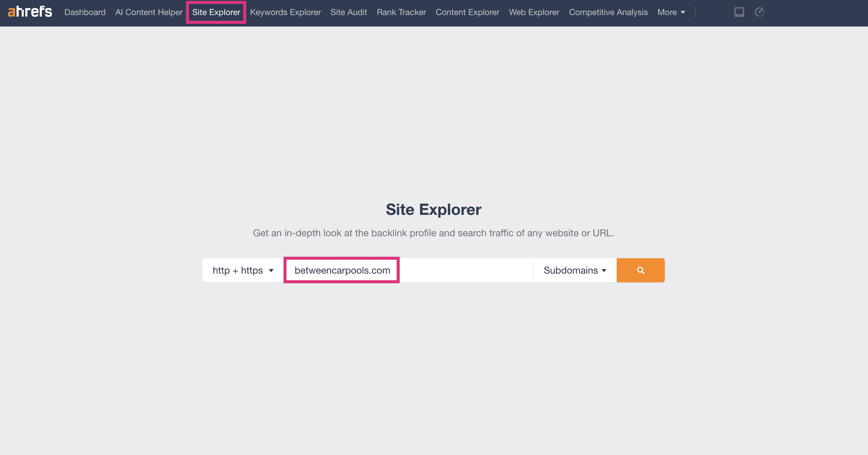Expand the More menu
The width and height of the screenshot is (868, 455).
tap(671, 12)
